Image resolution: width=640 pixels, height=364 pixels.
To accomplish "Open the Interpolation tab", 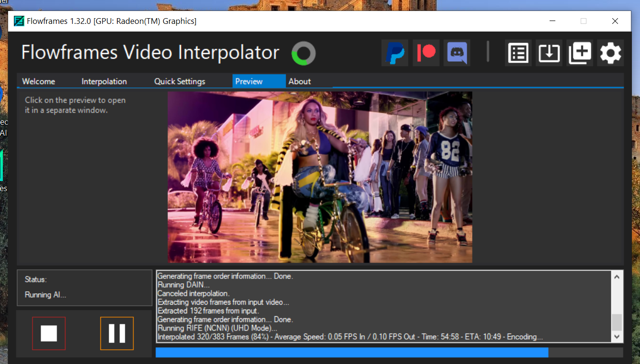I will [x=104, y=81].
